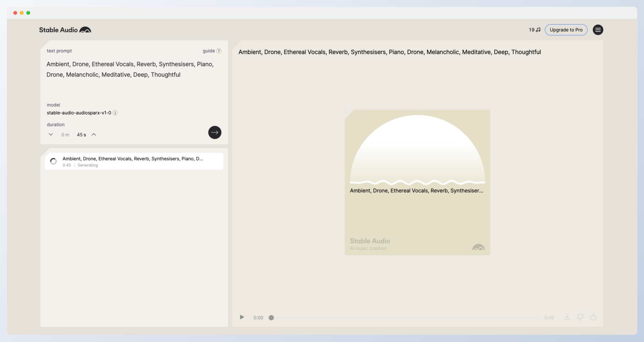Increase the duration with the up chevron
This screenshot has height=342, width=644.
[x=94, y=135]
